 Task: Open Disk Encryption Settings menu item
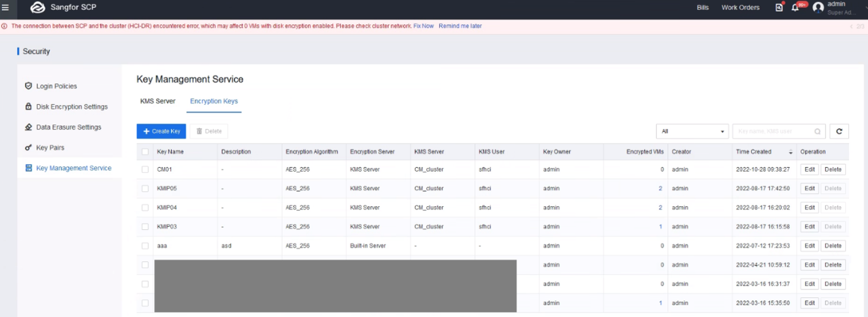pyautogui.click(x=71, y=107)
